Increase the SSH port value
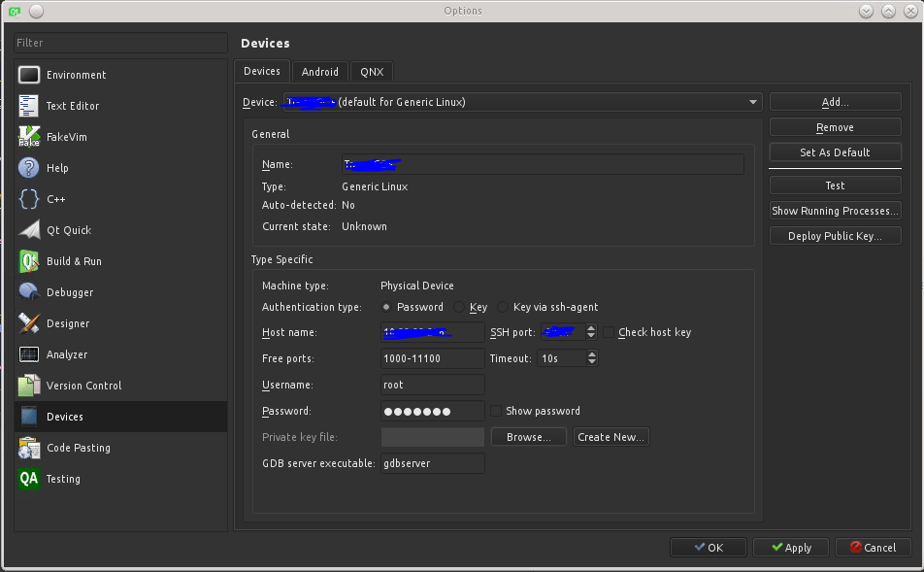The height and width of the screenshot is (572, 924). 591,328
